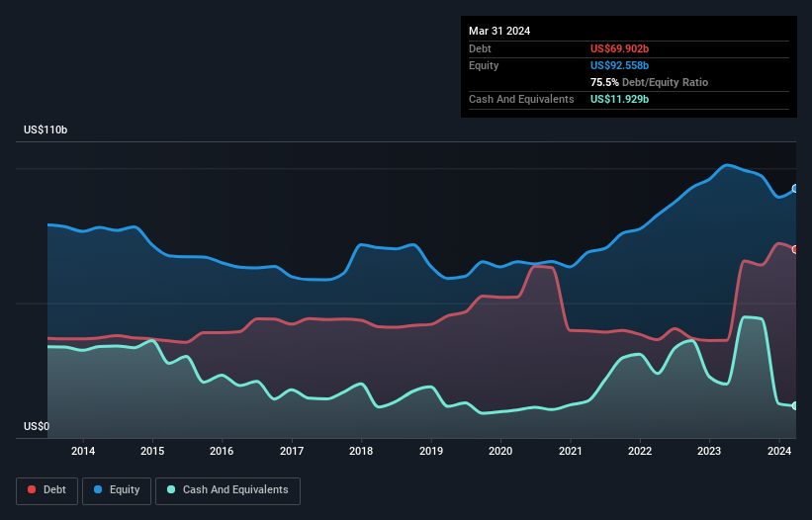Select the blue Equity endpoint marker
Screen dimensions: 812x520
pyautogui.click(x=795, y=189)
